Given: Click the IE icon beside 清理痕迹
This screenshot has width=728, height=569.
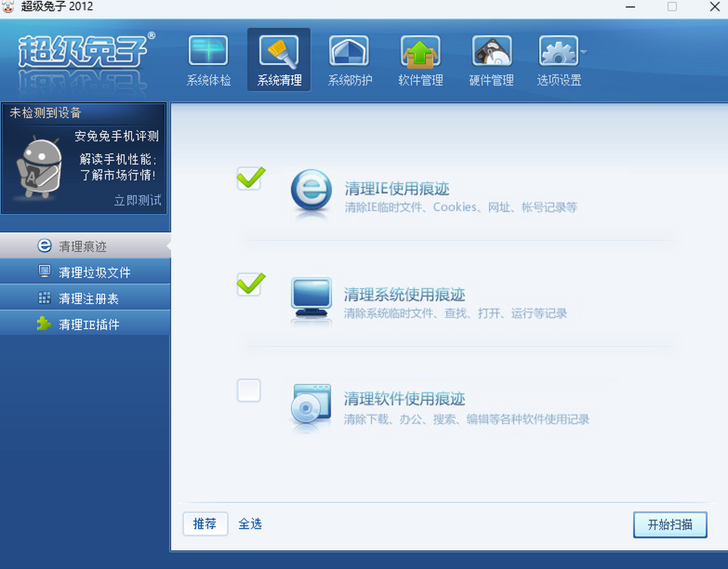Looking at the screenshot, I should pos(44,245).
